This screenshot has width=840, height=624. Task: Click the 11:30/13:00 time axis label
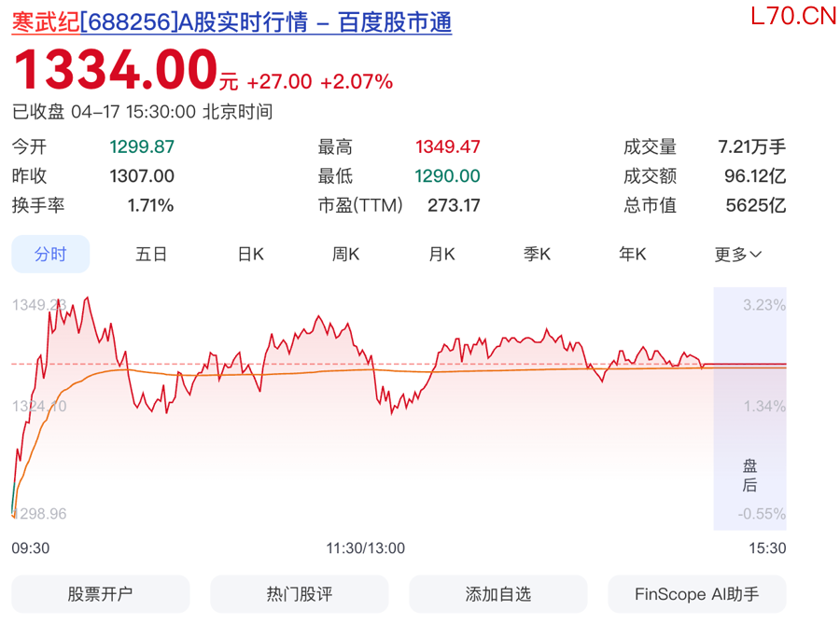tap(365, 548)
